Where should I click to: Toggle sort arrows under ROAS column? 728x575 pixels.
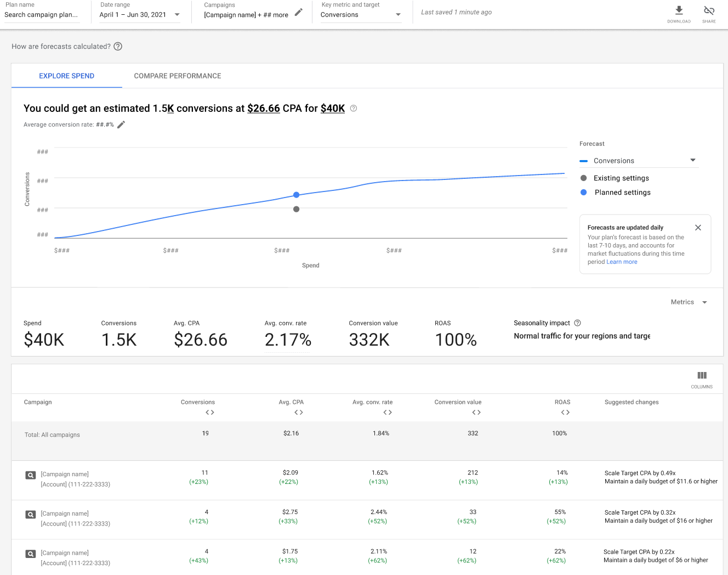[x=565, y=413]
